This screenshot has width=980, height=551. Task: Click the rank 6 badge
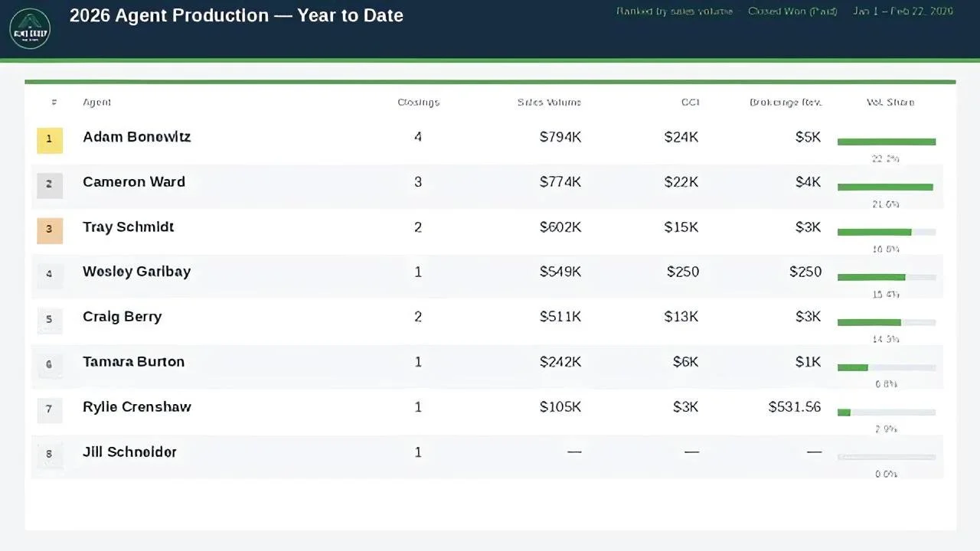[50, 365]
